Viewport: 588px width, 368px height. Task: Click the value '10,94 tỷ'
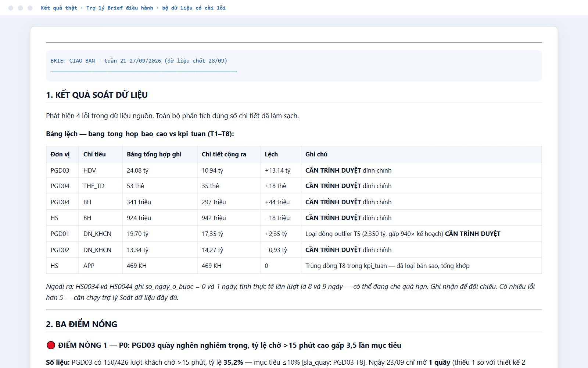coord(212,170)
